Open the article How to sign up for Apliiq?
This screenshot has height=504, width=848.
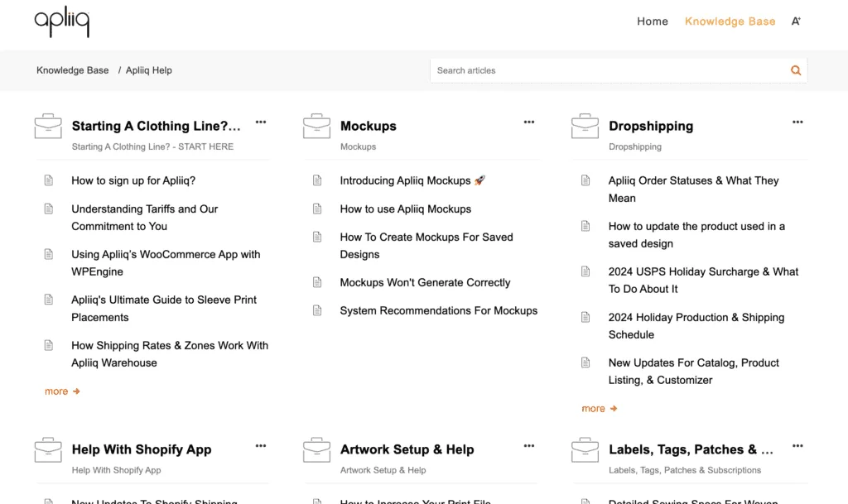(x=133, y=180)
